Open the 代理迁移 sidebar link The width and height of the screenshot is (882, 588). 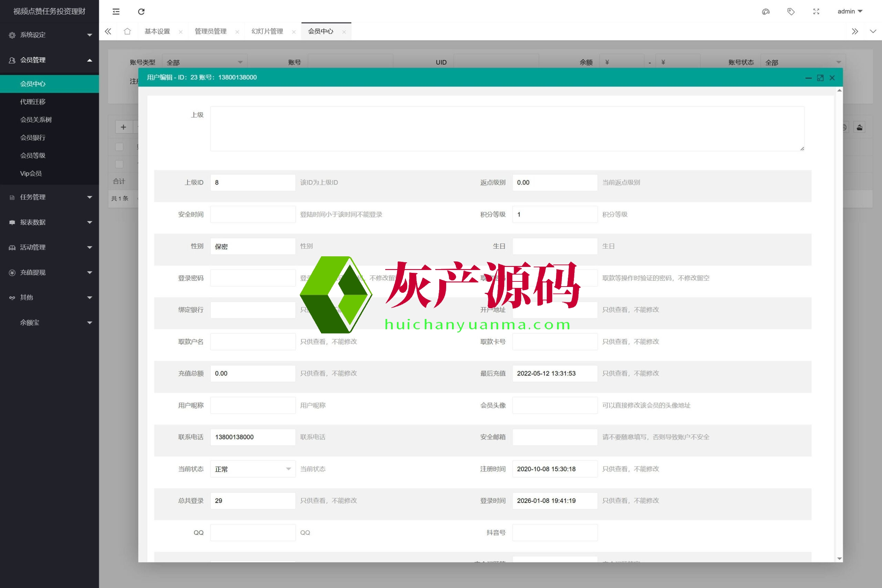click(33, 102)
